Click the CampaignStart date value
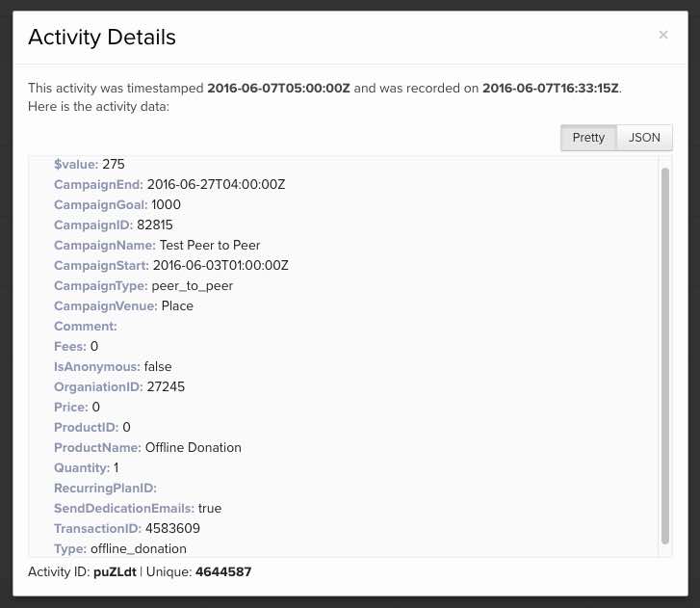The image size is (700, 608). 220,265
